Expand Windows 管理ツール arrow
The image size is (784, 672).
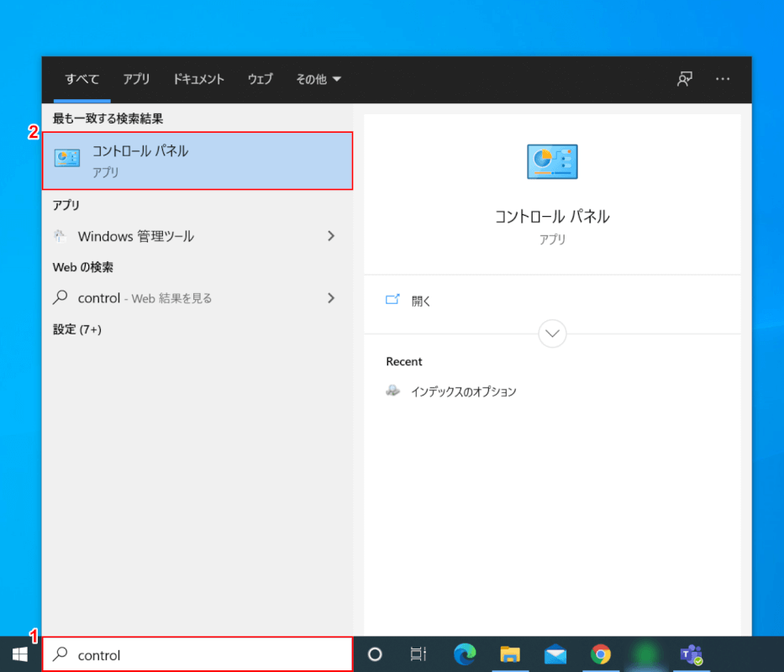[x=331, y=236]
